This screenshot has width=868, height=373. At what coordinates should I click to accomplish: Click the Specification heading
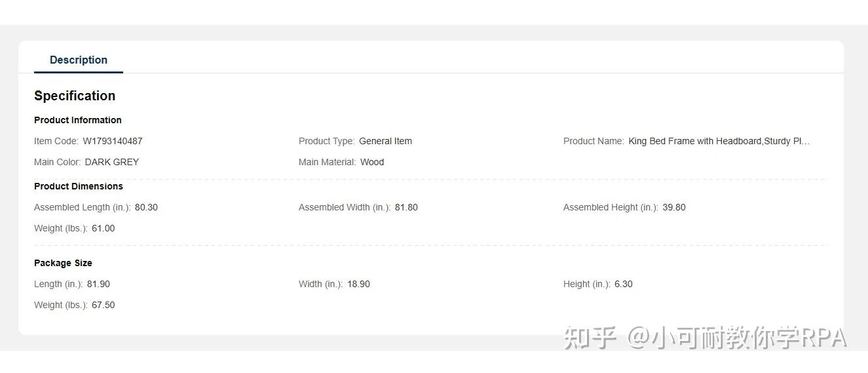[x=75, y=96]
